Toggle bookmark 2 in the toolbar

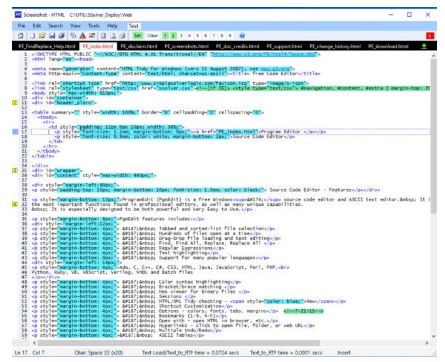coord(173,36)
